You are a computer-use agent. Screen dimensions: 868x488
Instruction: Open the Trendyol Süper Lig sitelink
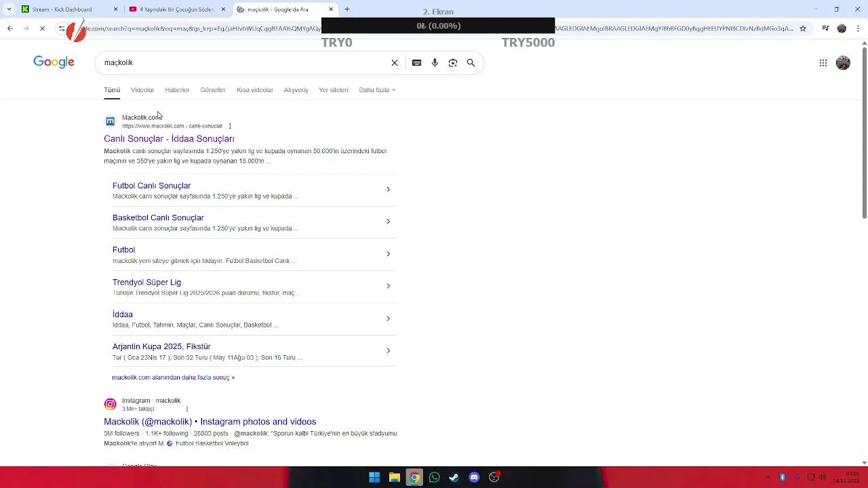click(146, 282)
